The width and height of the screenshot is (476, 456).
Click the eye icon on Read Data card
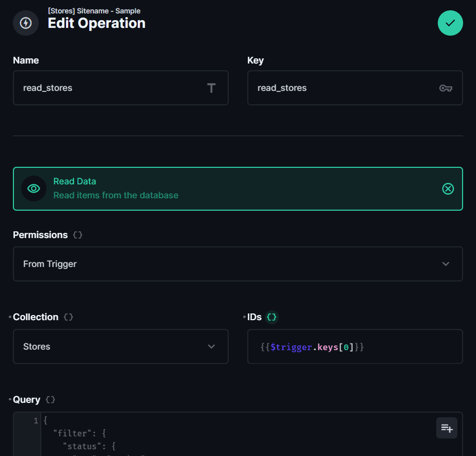pos(34,188)
